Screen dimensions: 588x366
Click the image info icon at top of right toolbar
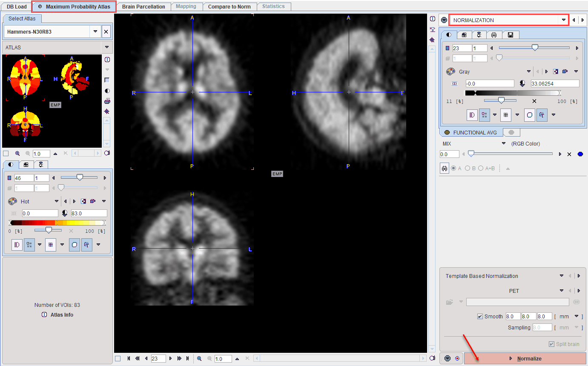point(432,19)
